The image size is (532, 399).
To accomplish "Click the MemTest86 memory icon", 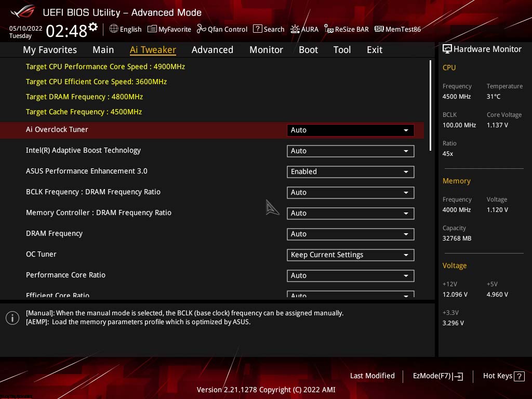I will [x=379, y=29].
